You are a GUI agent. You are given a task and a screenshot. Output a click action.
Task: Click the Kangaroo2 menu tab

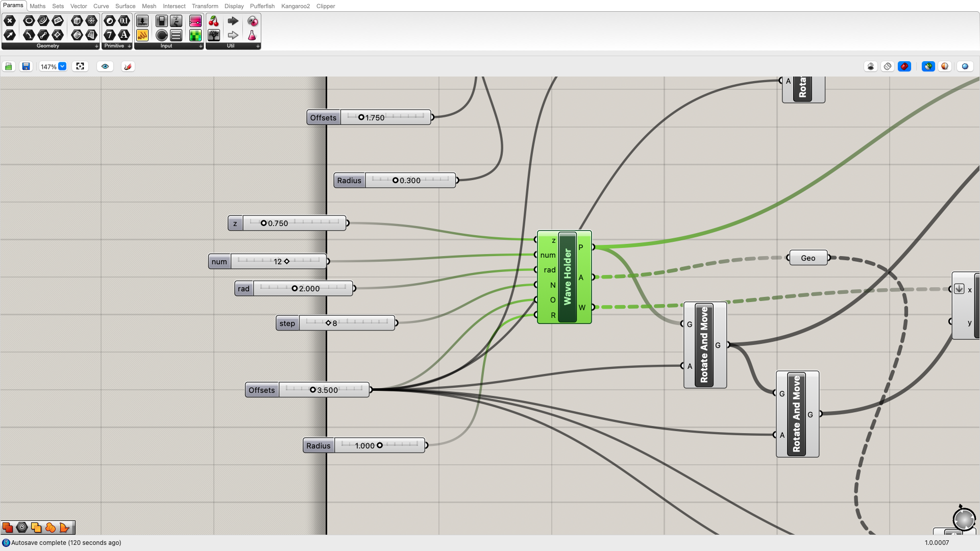click(296, 6)
